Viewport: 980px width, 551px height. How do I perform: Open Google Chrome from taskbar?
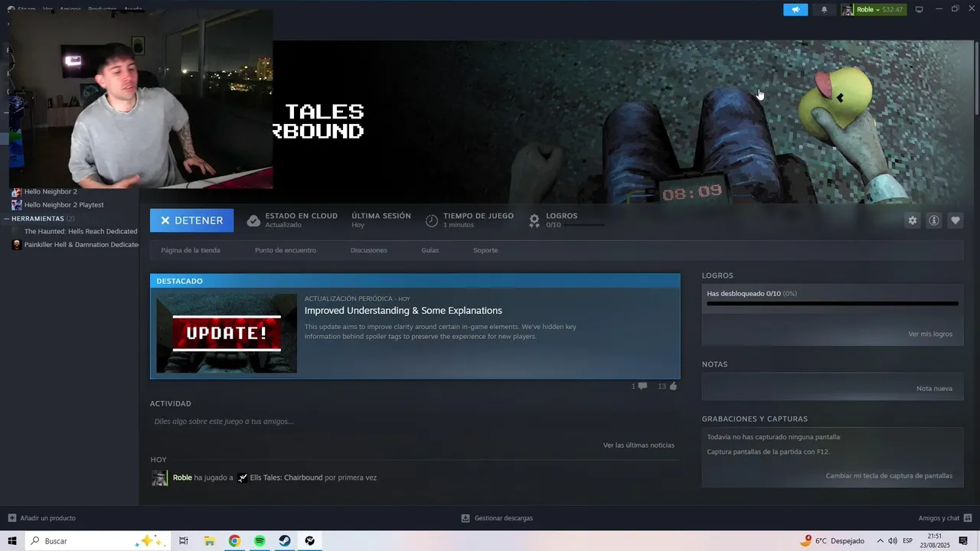[x=234, y=541]
